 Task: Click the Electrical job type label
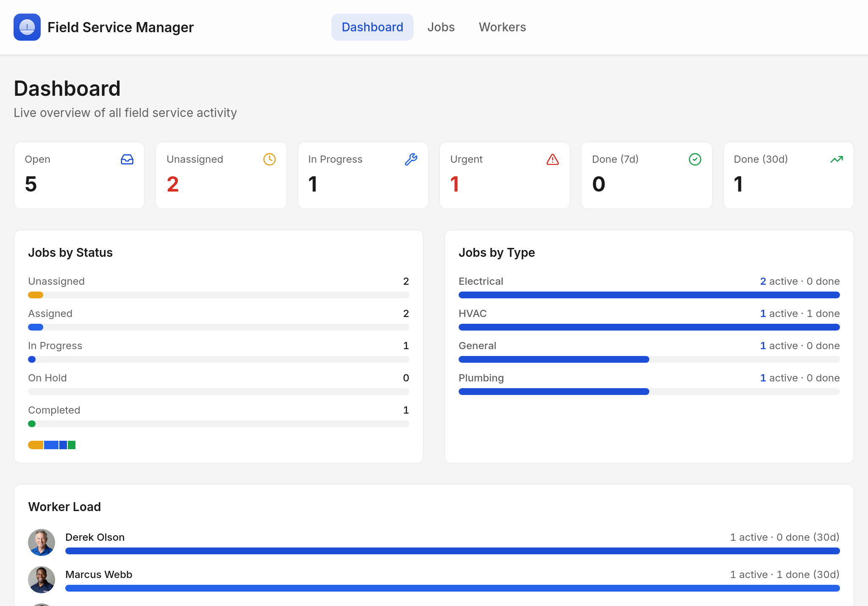click(x=481, y=281)
